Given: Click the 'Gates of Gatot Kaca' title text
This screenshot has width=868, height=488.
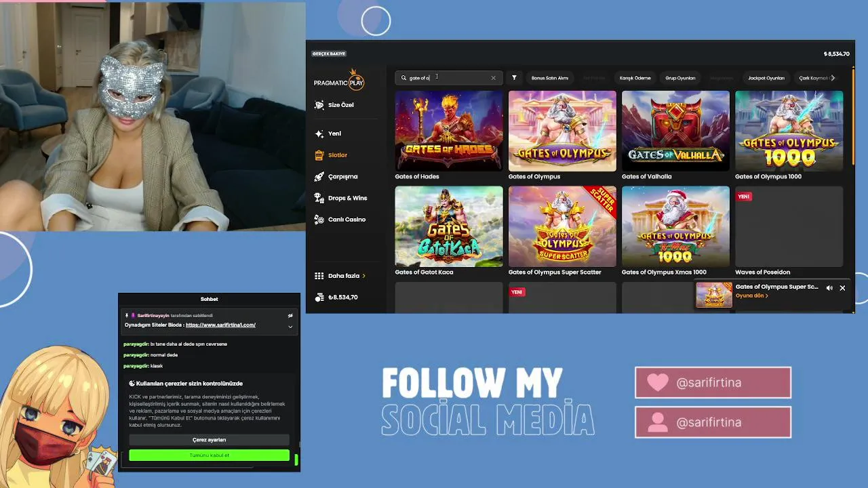Looking at the screenshot, I should point(424,272).
